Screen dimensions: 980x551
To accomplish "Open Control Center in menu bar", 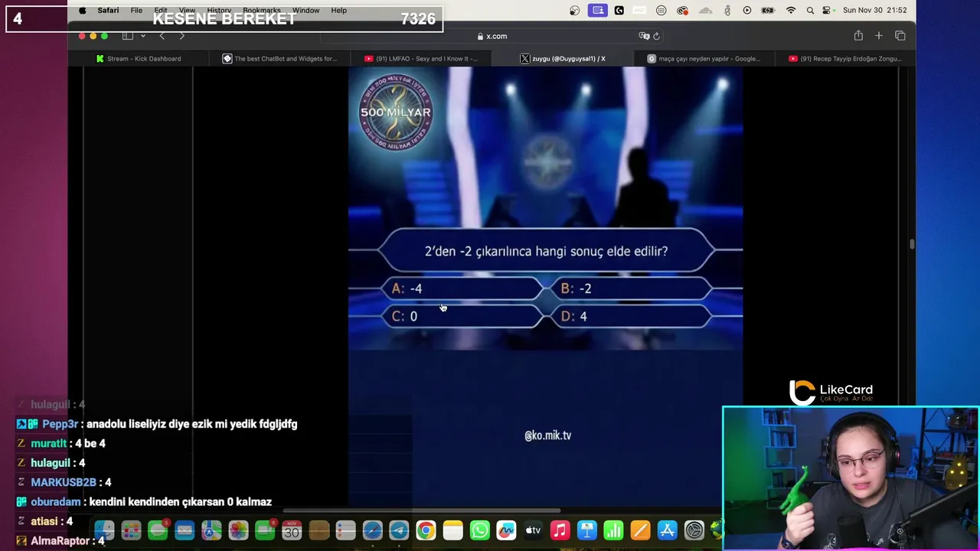I will (827, 11).
